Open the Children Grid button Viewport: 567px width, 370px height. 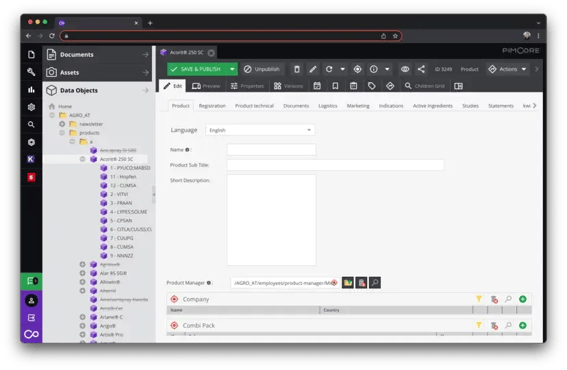click(x=425, y=86)
